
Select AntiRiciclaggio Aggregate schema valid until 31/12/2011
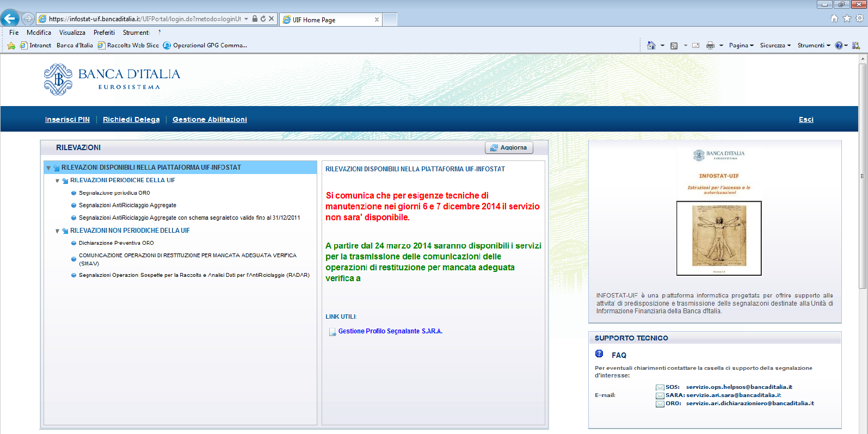189,218
